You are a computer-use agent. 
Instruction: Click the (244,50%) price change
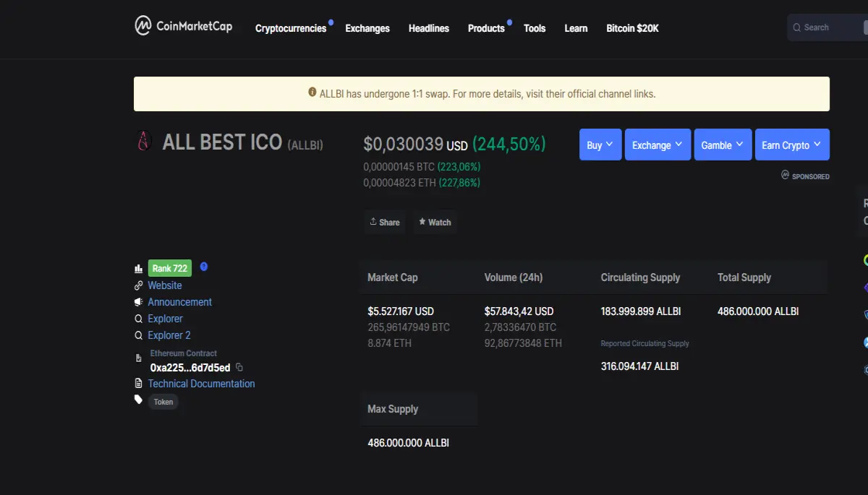[x=509, y=145]
